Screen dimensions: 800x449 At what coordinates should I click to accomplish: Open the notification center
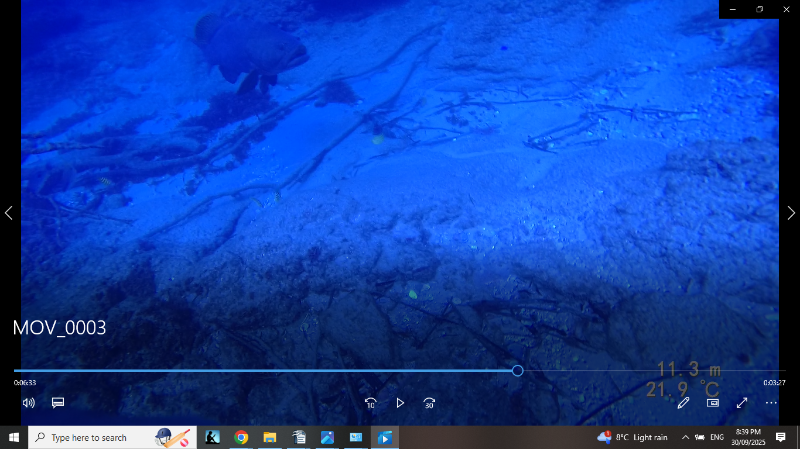781,437
